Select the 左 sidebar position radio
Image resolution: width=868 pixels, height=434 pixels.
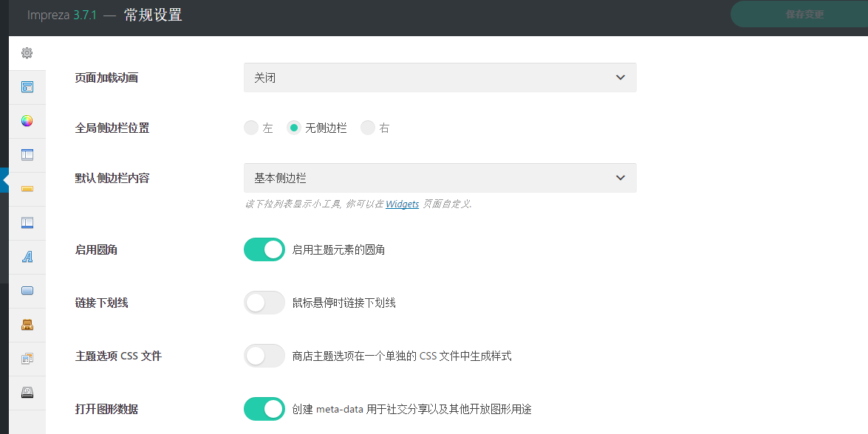pos(251,128)
